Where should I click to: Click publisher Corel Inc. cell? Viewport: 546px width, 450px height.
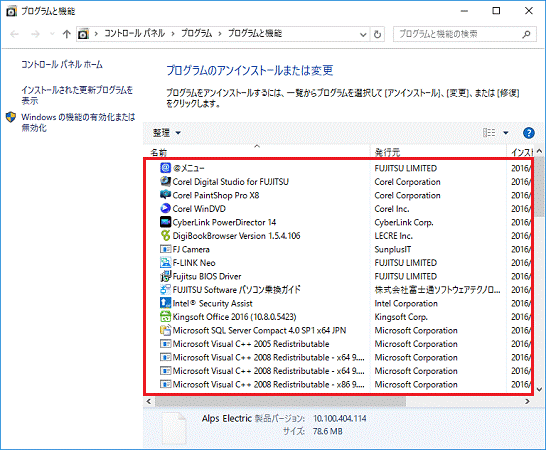click(x=392, y=209)
